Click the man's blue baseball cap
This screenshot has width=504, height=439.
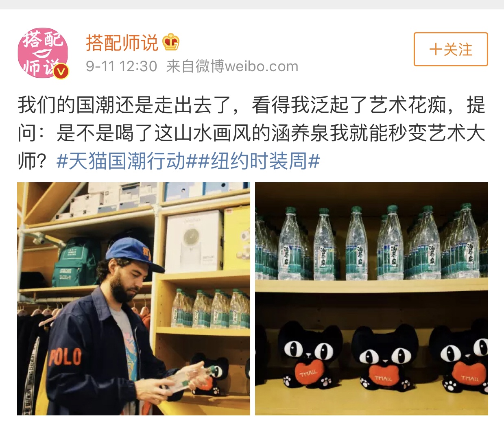point(134,254)
